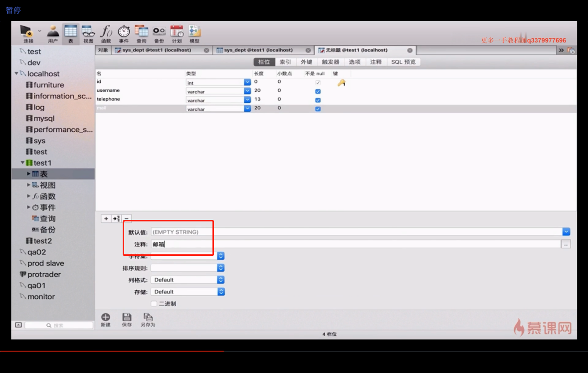Switch to the 选项 options tab
588x373 pixels.
point(355,62)
